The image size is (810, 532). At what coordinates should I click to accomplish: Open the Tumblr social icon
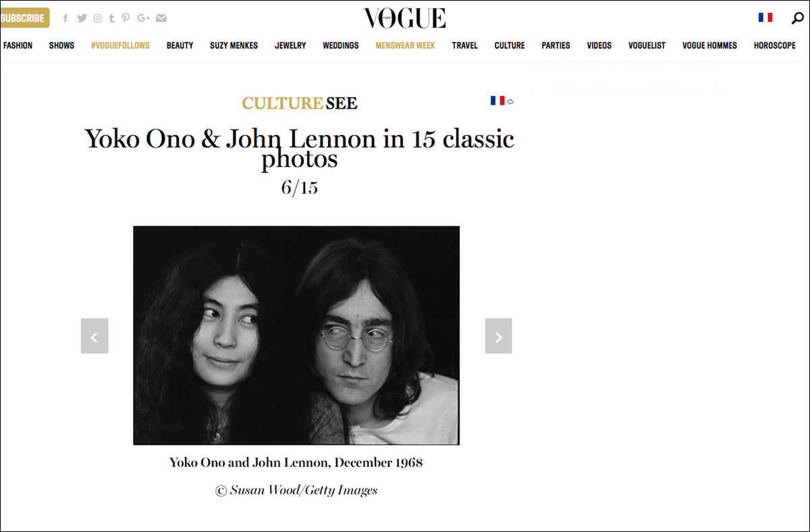112,18
